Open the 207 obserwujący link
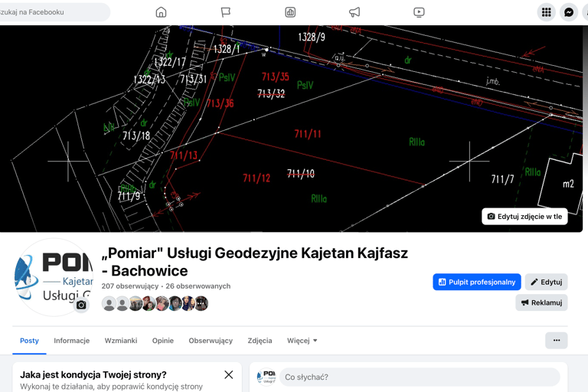Screen dimensions: 588x392 coord(129,286)
